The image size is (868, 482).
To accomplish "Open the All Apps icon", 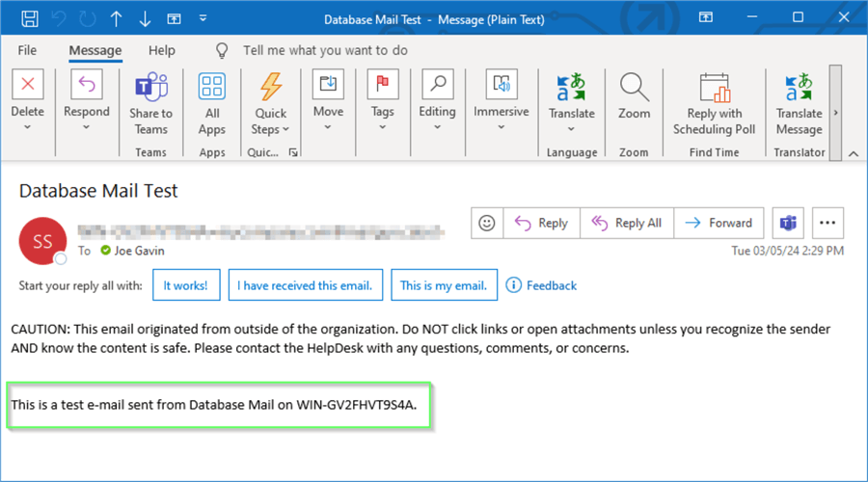I will pyautogui.click(x=211, y=87).
